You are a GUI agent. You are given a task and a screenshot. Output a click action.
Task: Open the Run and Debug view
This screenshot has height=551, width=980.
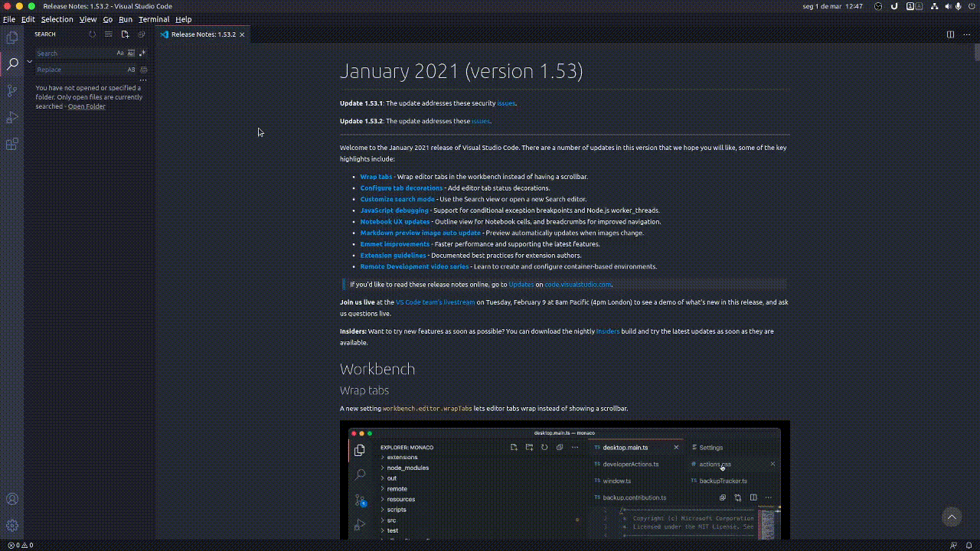coord(11,117)
